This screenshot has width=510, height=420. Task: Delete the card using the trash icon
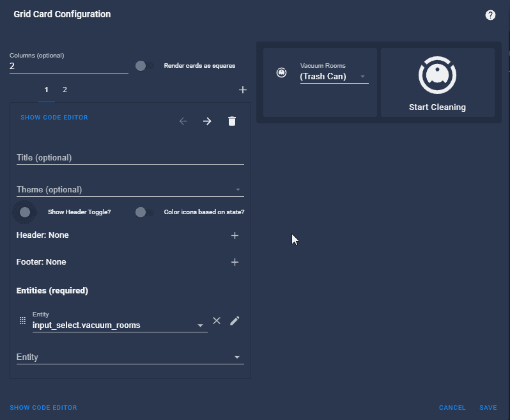[232, 121]
